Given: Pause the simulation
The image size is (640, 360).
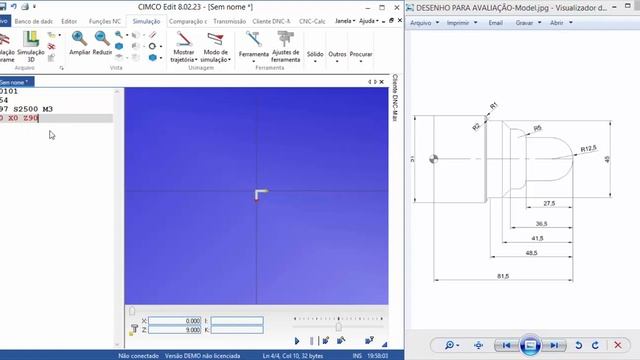Looking at the screenshot, I should pos(311,341).
